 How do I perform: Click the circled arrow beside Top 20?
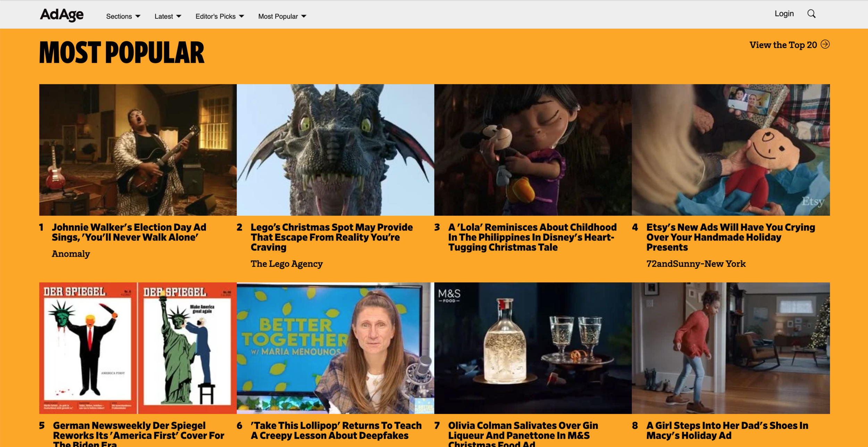[825, 44]
